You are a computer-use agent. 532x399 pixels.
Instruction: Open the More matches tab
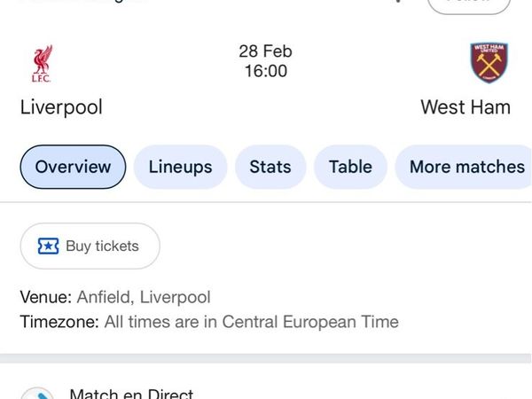click(466, 167)
